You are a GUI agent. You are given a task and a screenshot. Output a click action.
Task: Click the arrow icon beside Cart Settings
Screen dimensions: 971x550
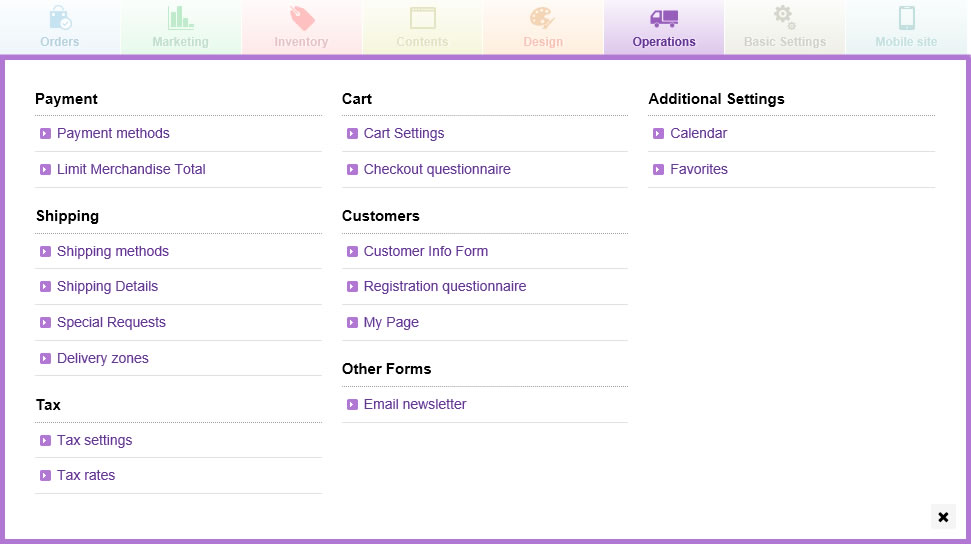[x=352, y=134]
